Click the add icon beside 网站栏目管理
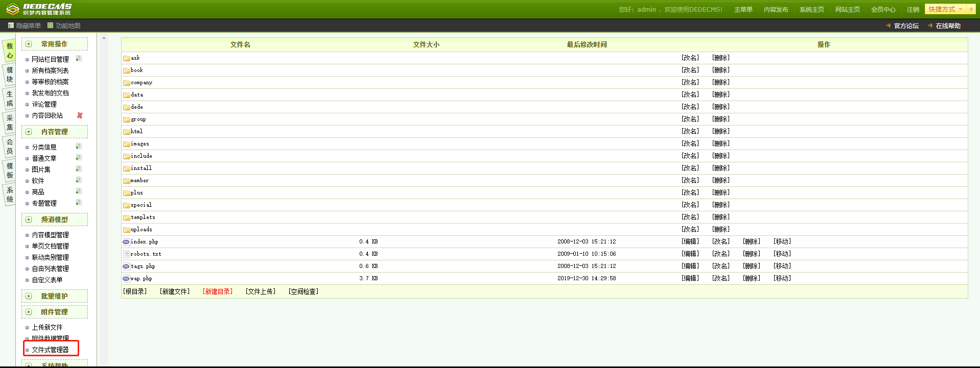 coord(79,59)
